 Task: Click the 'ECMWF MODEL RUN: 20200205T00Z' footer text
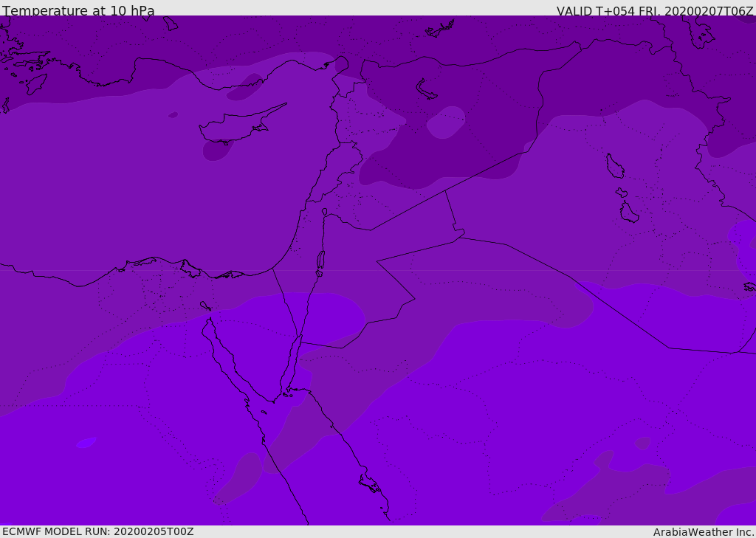98,531
